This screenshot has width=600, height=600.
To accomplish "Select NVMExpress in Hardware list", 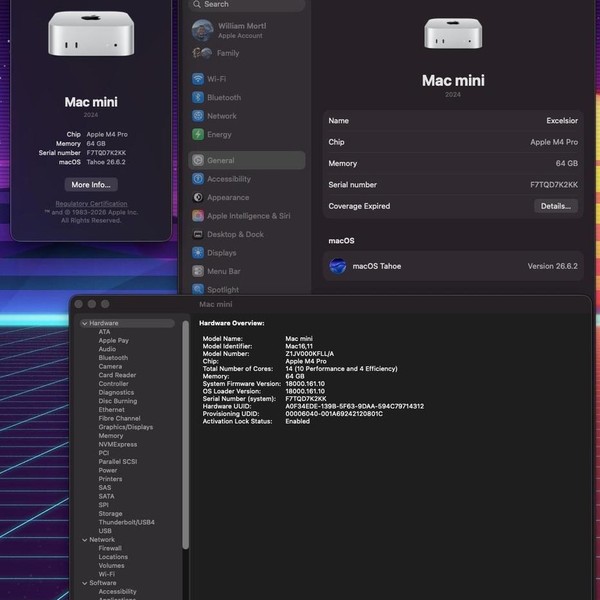I will pos(118,444).
